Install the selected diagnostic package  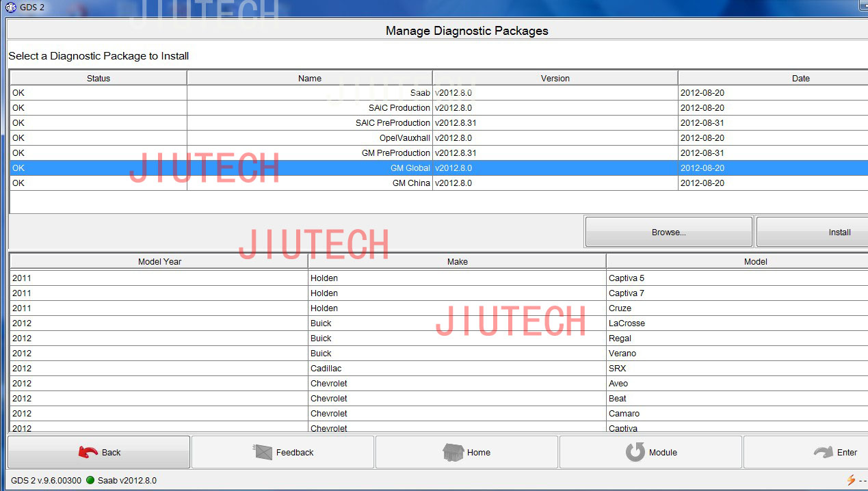click(812, 232)
